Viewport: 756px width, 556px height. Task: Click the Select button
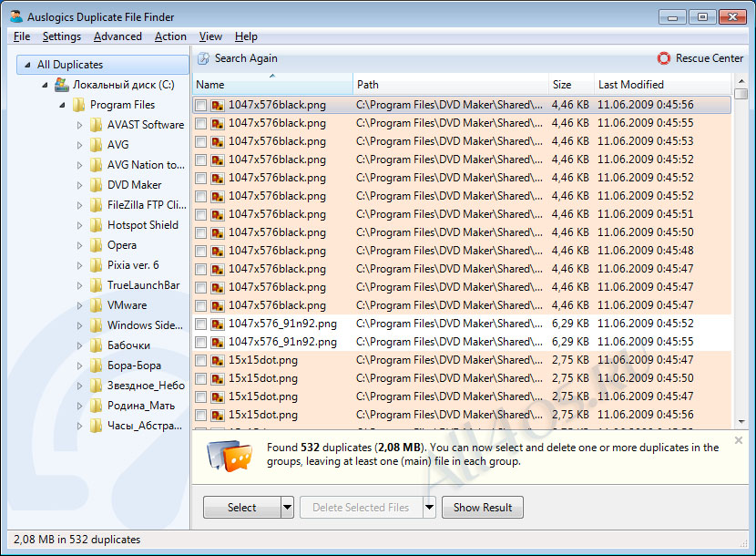click(x=242, y=508)
